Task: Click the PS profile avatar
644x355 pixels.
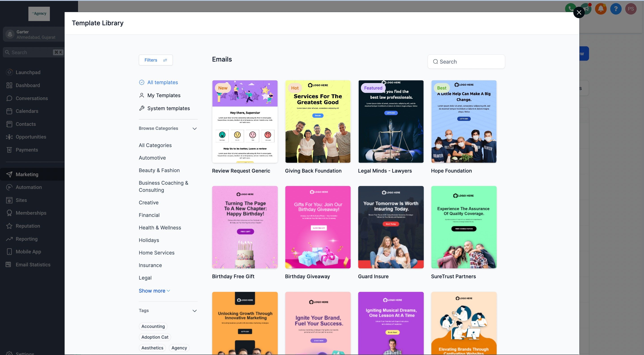Action: 631,9
